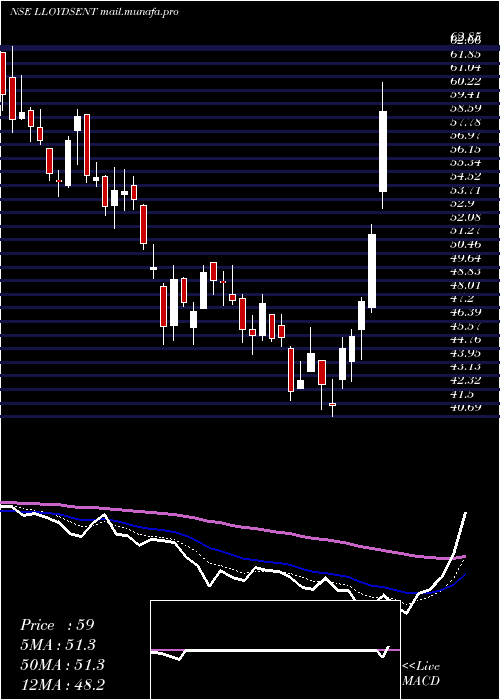Screen dimensions: 500x700
Task: Select the 57.78 price axis label
Action: [x=466, y=122]
